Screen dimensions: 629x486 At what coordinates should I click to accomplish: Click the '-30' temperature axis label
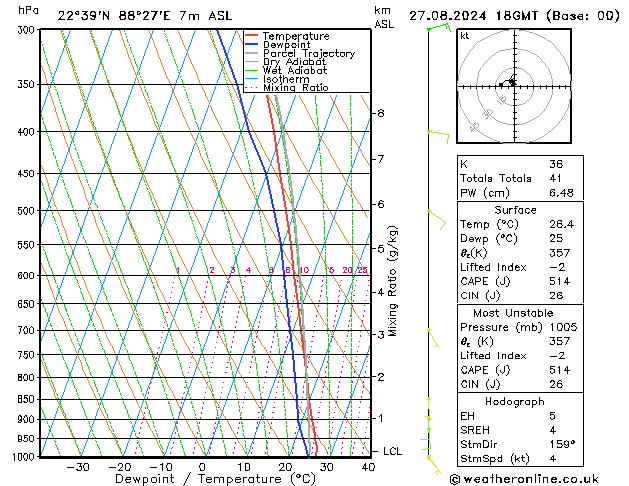pos(77,467)
